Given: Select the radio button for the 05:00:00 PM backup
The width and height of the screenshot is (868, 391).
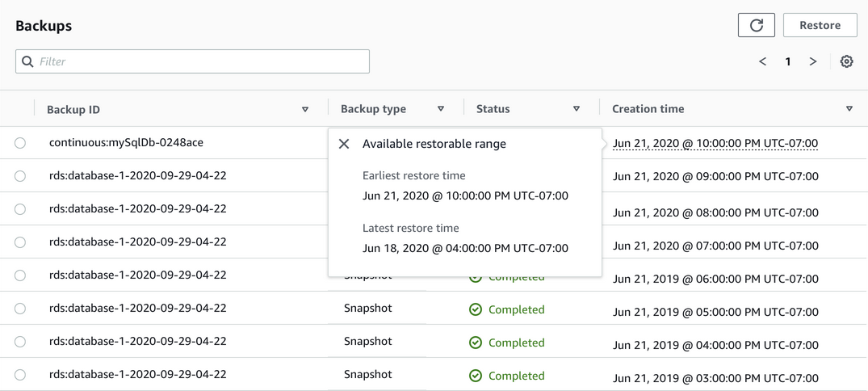Looking at the screenshot, I should 20,309.
